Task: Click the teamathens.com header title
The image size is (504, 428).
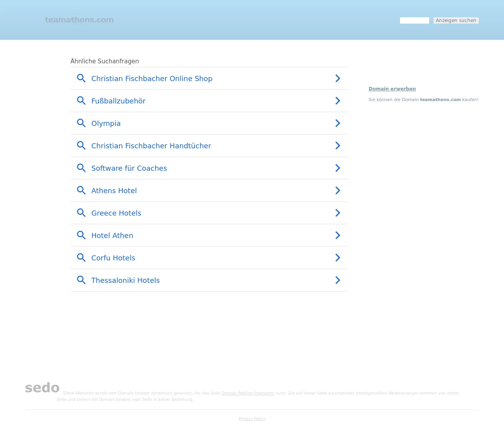Action: [79, 20]
